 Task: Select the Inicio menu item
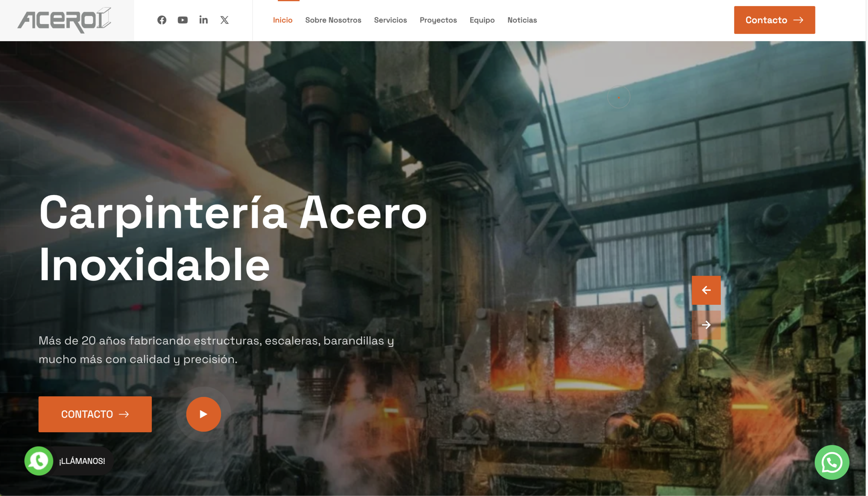click(283, 20)
